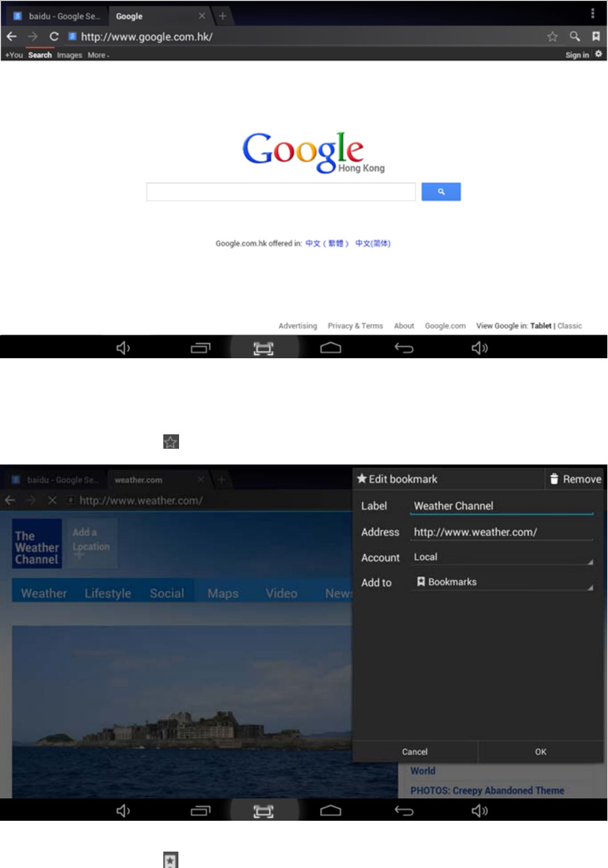Take screenshot from top navigation bar

[x=264, y=348]
